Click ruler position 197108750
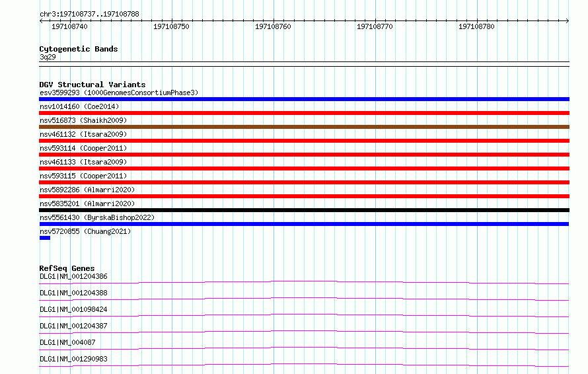 (x=171, y=26)
